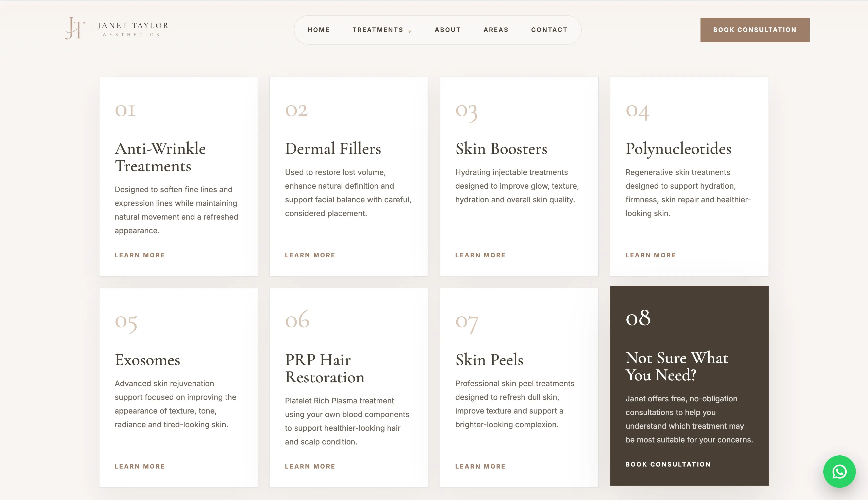
Task: Select the PRP Hair Restoration title
Action: tap(325, 368)
